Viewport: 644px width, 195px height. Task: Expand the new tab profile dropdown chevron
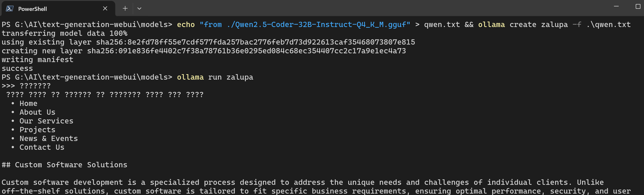pos(139,9)
